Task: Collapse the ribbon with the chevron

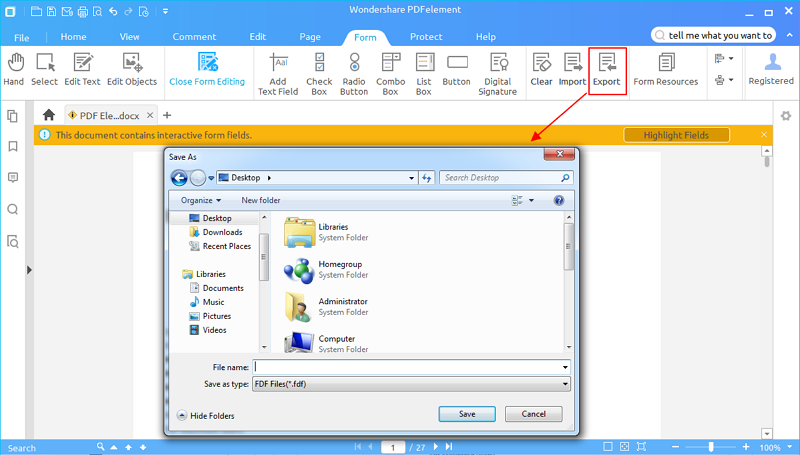Action: (790, 35)
